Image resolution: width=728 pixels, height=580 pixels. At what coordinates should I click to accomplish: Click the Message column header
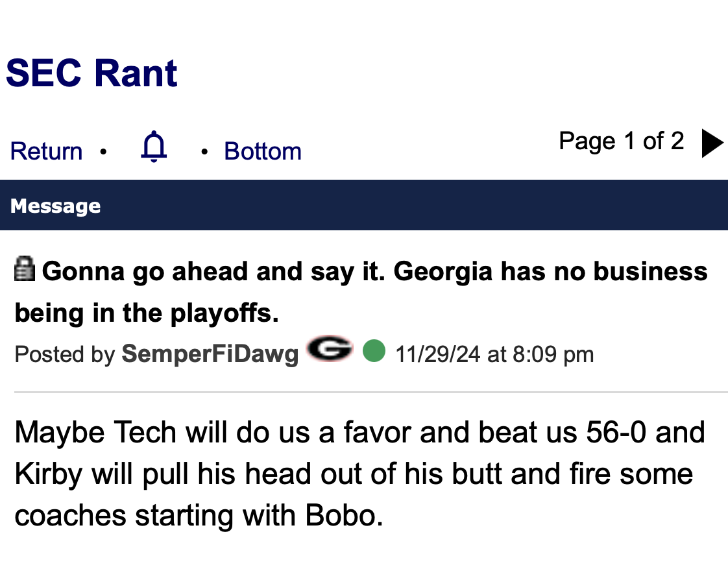point(56,206)
